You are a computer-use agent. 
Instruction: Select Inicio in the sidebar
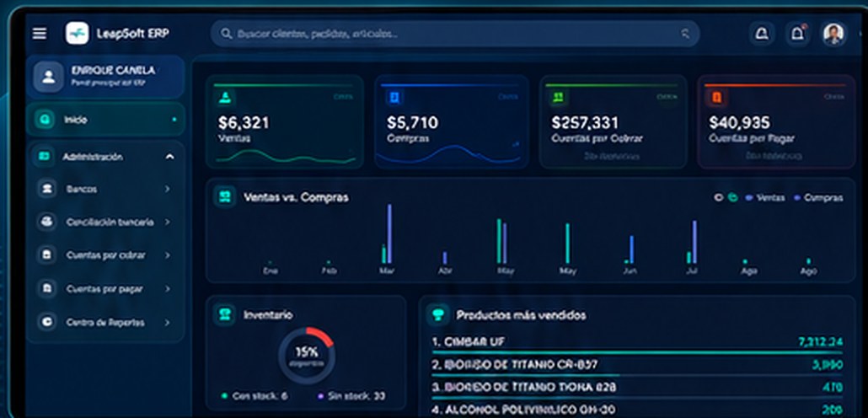105,120
